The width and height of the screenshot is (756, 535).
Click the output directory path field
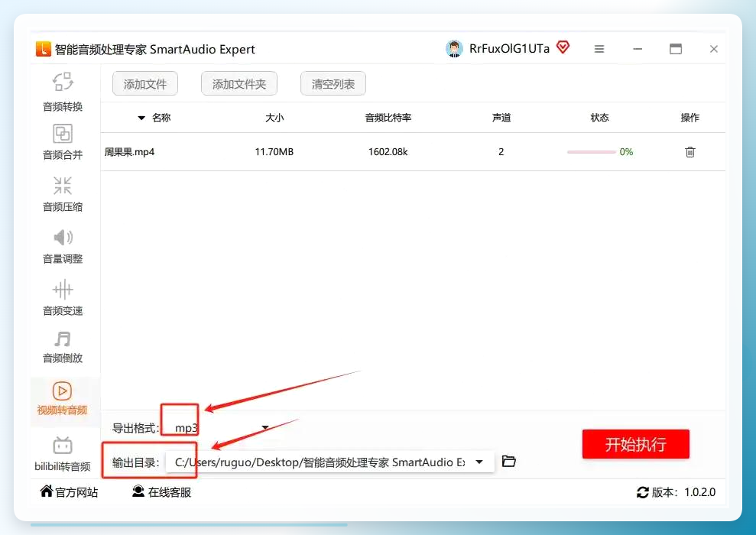coord(330,462)
